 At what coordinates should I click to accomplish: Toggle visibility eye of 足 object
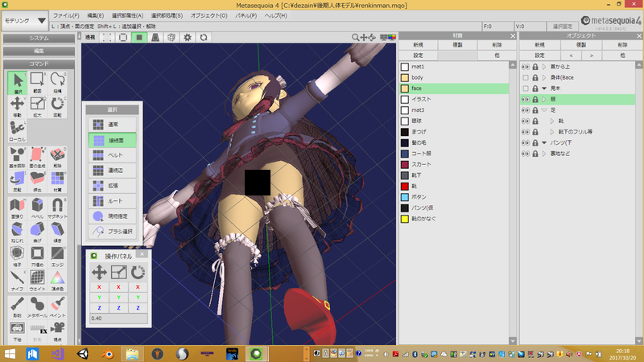(526, 110)
